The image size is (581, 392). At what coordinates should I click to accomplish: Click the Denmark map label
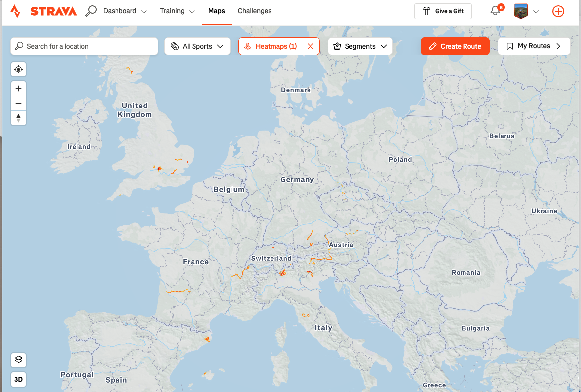[x=296, y=90]
